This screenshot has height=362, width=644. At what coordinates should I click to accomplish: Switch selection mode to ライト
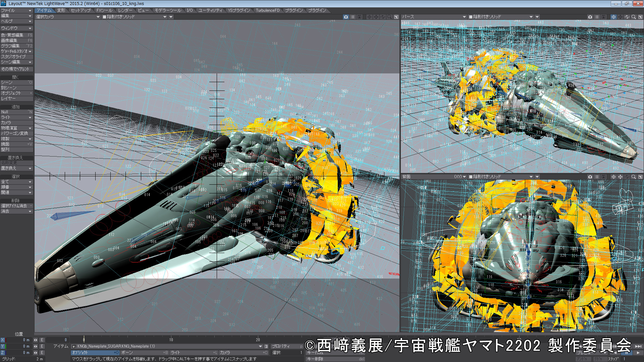[194, 353]
